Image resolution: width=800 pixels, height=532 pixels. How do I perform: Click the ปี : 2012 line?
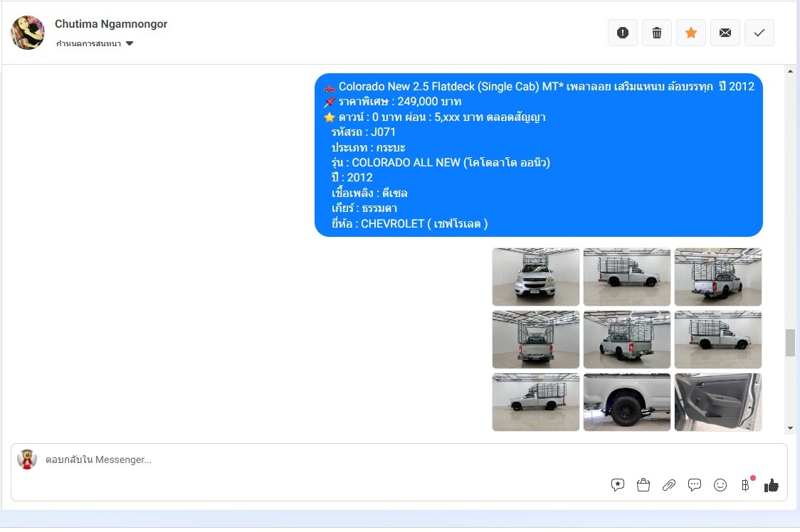pyautogui.click(x=352, y=178)
